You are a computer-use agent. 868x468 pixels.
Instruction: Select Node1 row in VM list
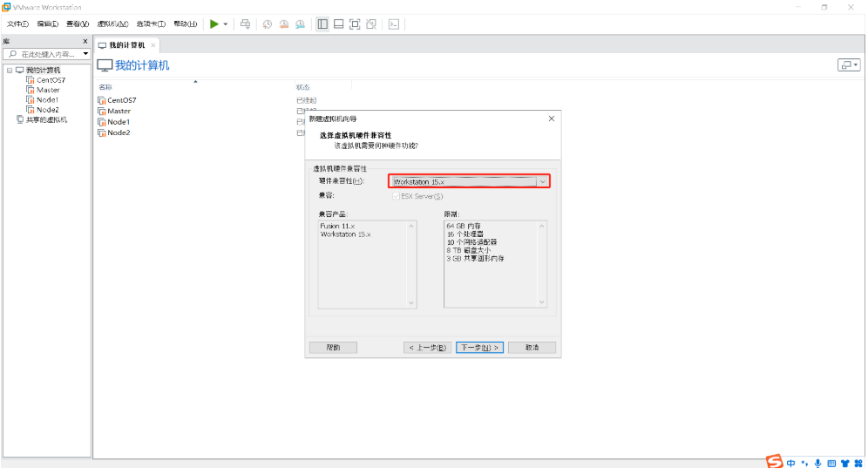(119, 122)
